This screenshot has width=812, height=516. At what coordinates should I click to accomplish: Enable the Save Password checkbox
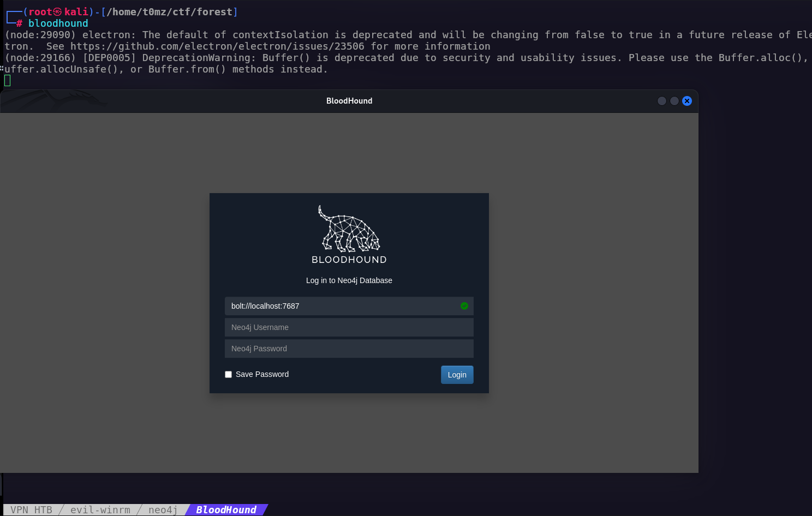pos(228,374)
